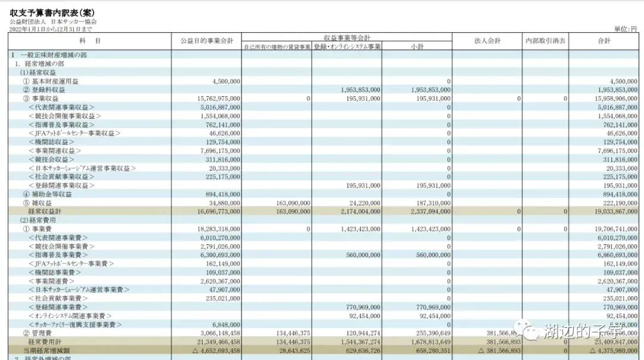Click the 収支予算書内訳表(案) title

(x=52, y=13)
